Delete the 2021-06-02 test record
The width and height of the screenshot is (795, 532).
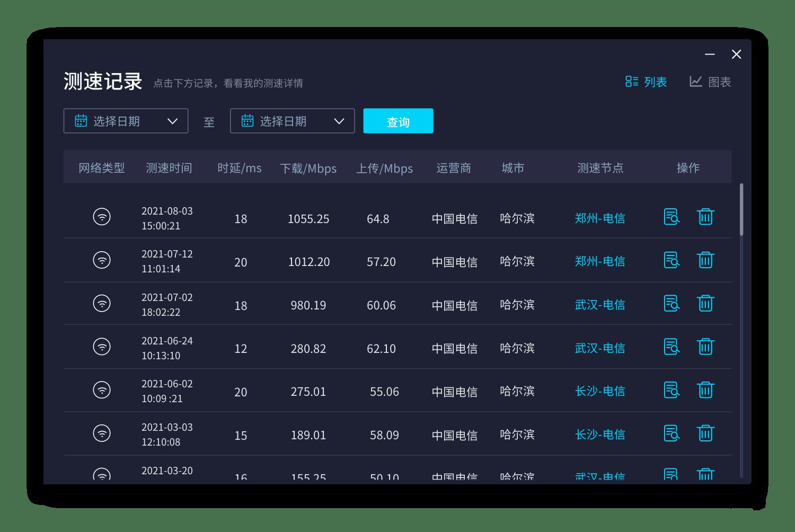[705, 391]
